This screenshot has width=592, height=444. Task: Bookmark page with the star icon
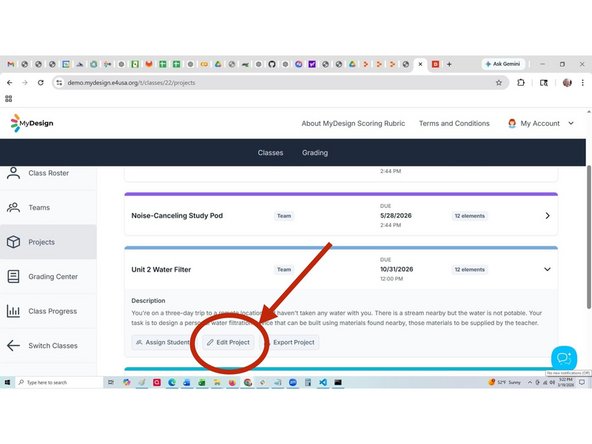(x=499, y=83)
